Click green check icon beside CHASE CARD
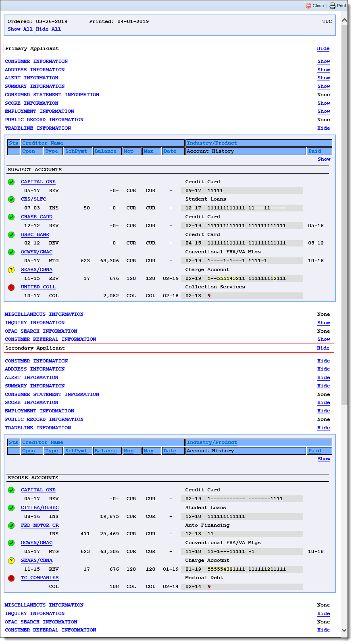 pyautogui.click(x=11, y=217)
